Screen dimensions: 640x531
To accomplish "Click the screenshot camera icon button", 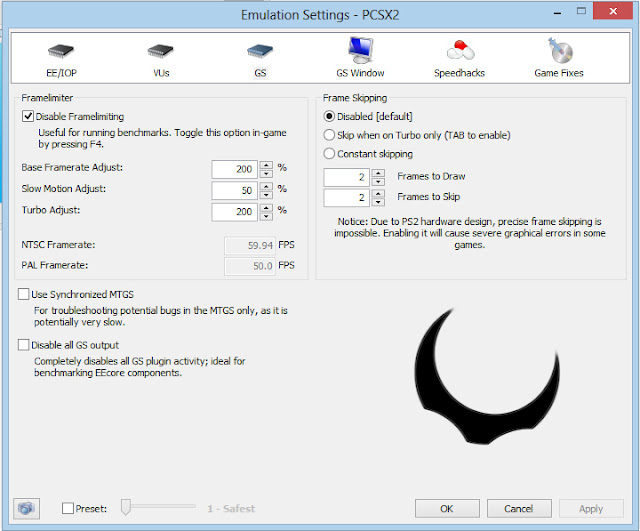I will click(x=26, y=509).
